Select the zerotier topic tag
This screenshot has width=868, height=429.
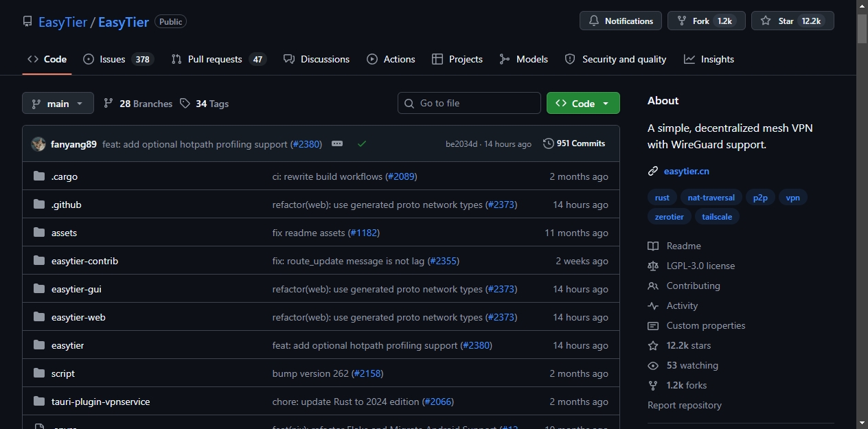[670, 217]
